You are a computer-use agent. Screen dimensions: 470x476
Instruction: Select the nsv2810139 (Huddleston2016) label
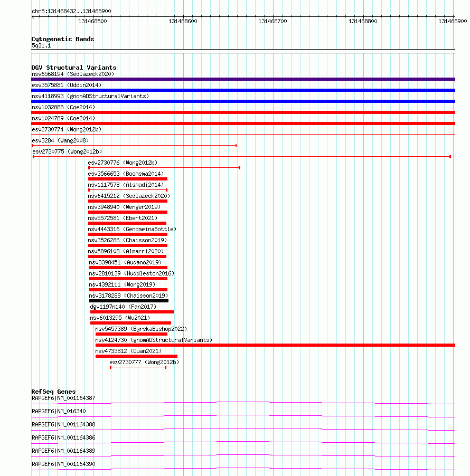pyautogui.click(x=131, y=273)
